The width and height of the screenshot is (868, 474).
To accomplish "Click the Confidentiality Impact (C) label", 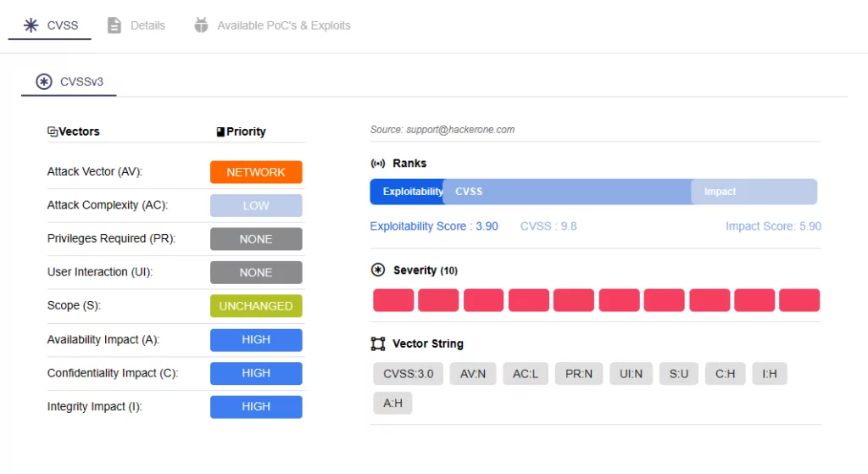I will pyautogui.click(x=113, y=373).
